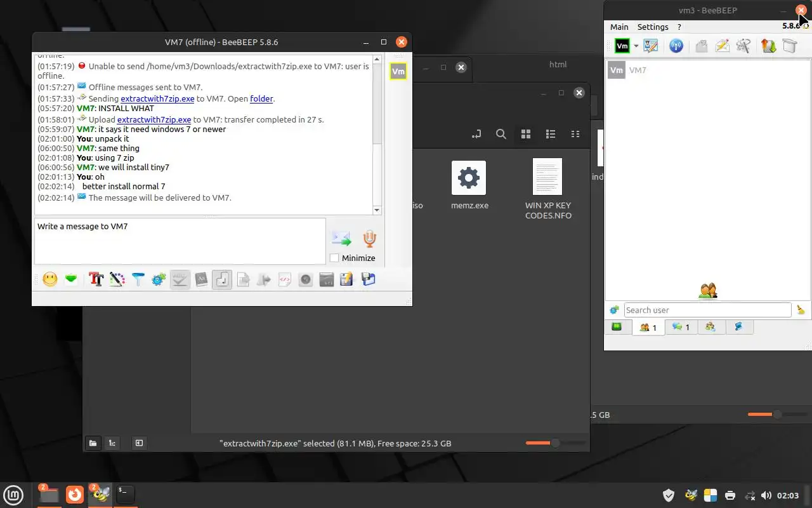The width and height of the screenshot is (812, 508).
Task: Hide sidebar button in file manager status bar
Action: point(139,443)
